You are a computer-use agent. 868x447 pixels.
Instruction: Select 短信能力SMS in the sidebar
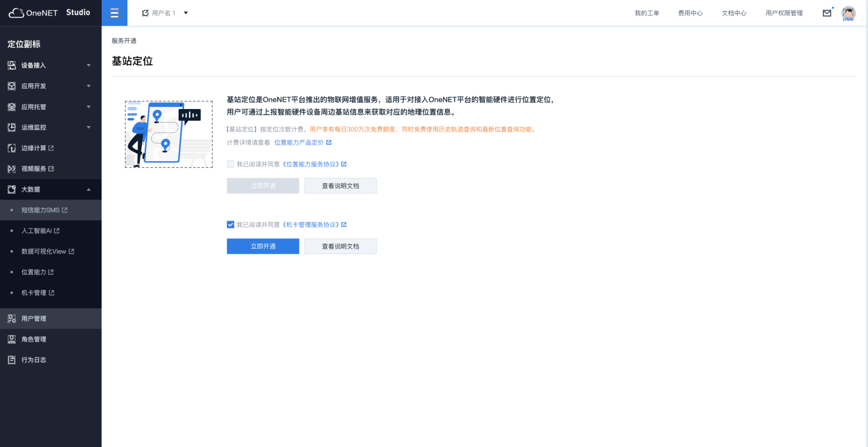pyautogui.click(x=51, y=210)
